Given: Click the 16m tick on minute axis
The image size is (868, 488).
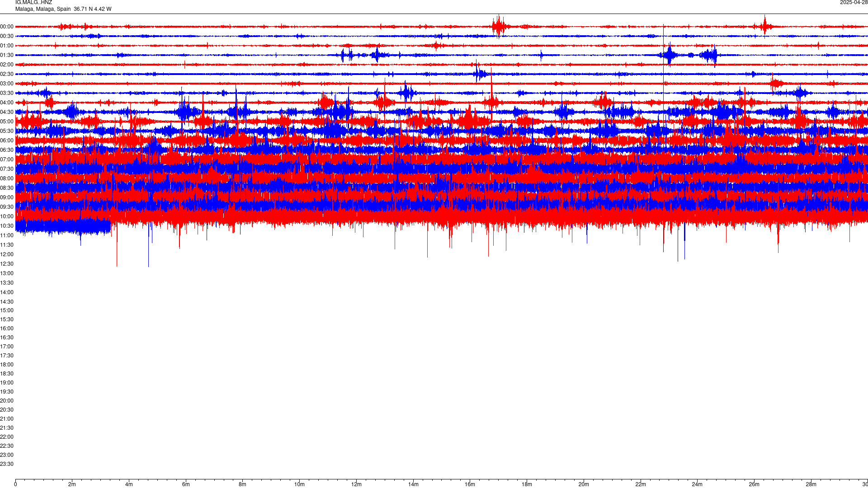Looking at the screenshot, I should pos(470,484).
